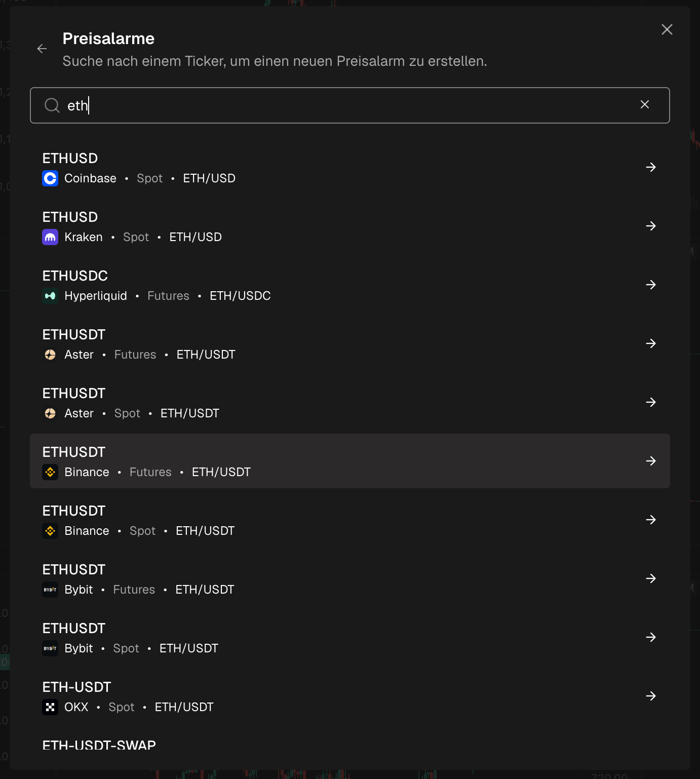Click the Bybit Futures logo icon

(x=50, y=590)
